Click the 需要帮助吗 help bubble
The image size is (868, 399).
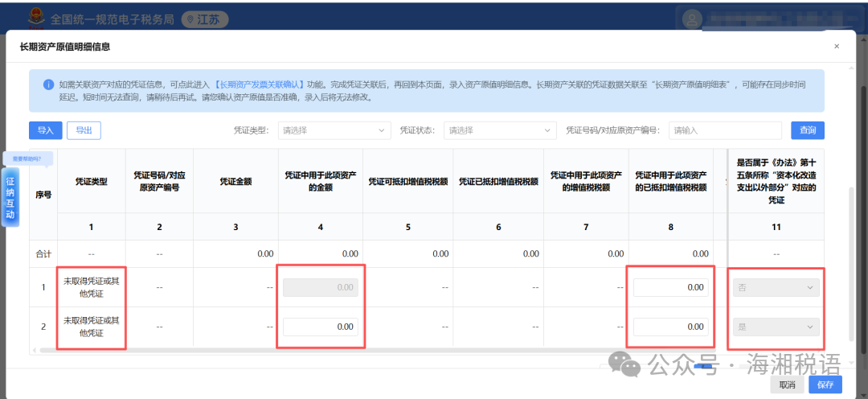27,158
